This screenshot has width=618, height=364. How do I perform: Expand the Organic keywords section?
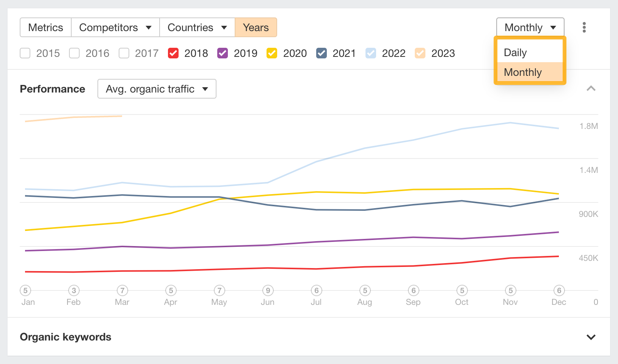591,337
